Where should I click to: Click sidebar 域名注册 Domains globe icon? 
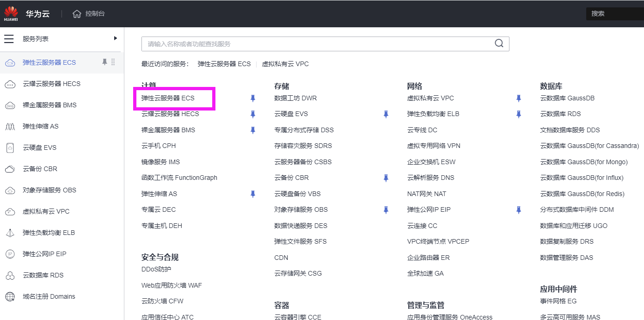coord(10,297)
